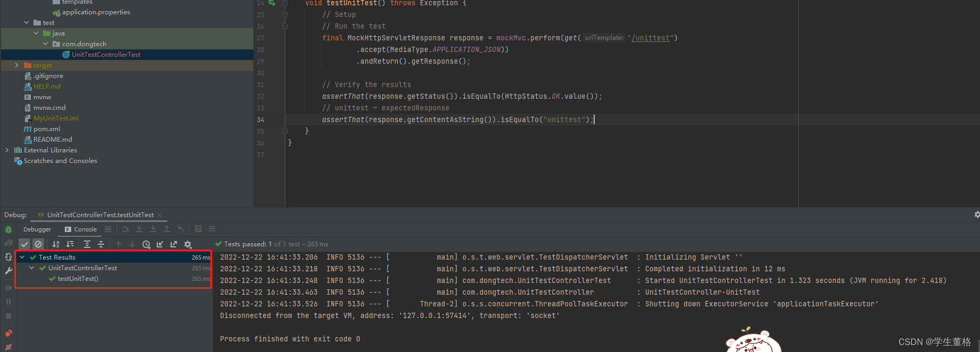Select HELP.md in project tree
The width and height of the screenshot is (980, 352).
[x=47, y=87]
